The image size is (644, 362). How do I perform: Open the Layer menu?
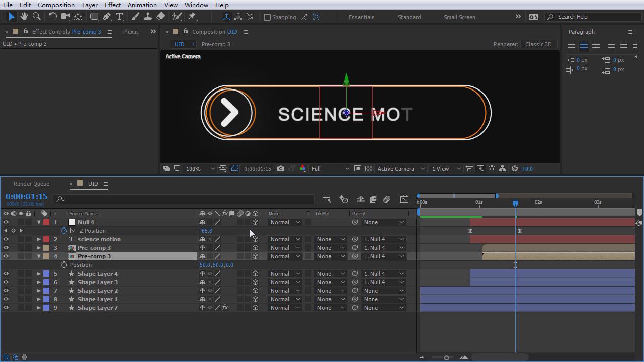click(x=90, y=5)
